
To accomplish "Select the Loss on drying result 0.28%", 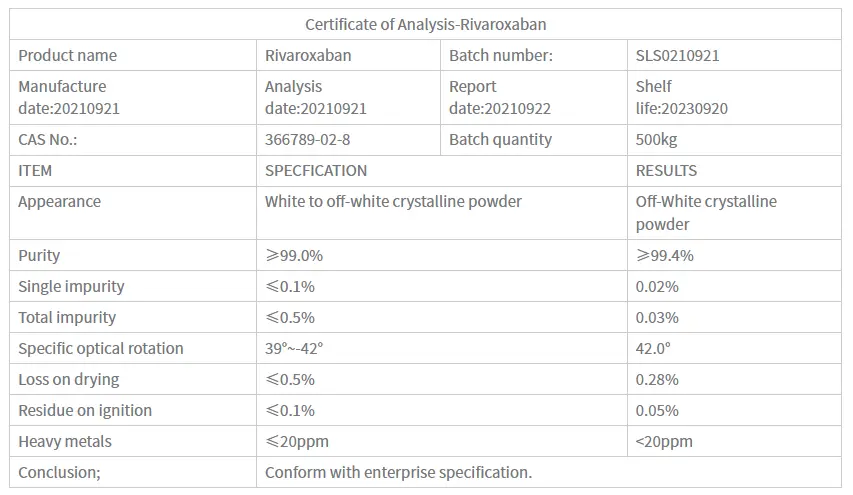I will point(657,380).
